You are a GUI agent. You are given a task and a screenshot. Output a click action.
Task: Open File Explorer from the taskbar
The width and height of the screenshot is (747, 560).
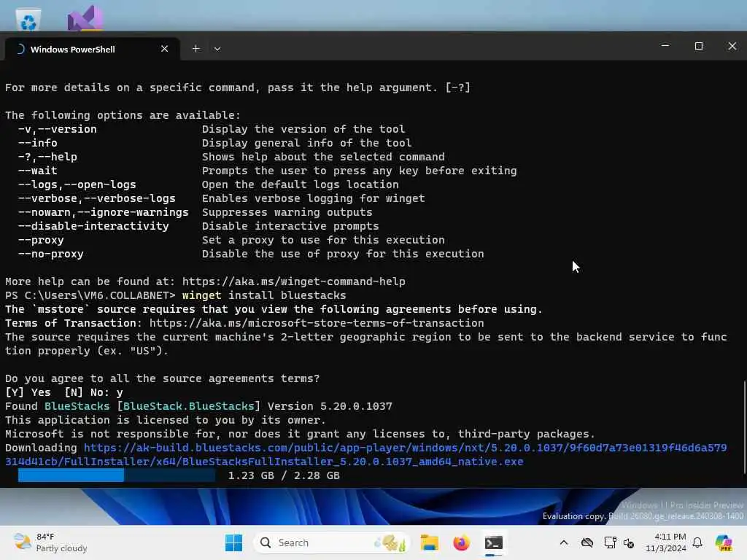(429, 542)
